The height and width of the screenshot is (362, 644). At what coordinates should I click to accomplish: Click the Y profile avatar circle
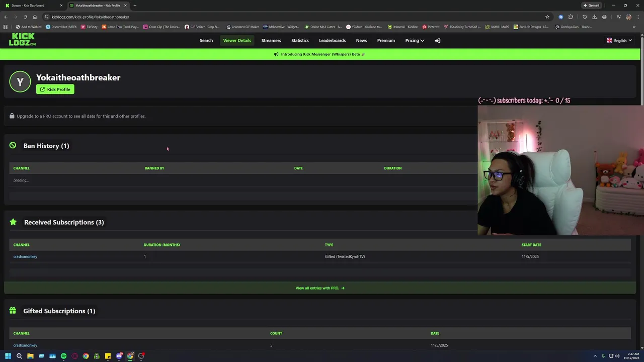[20, 82]
